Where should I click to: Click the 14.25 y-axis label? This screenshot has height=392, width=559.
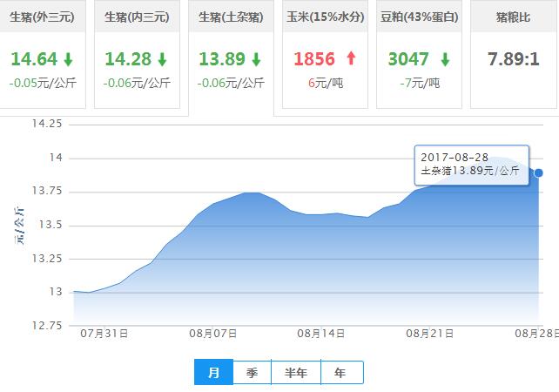coord(47,124)
